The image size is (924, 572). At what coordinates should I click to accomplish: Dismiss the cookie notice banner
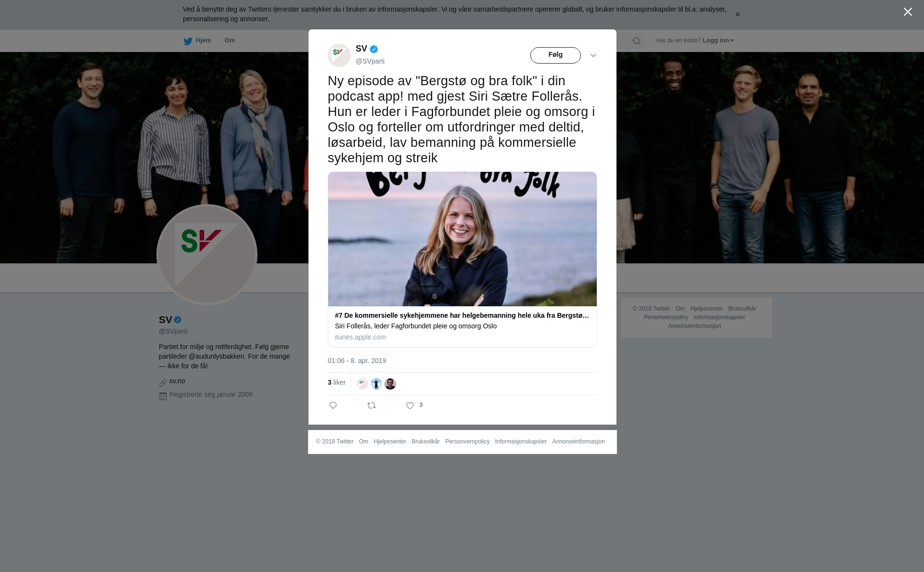[x=737, y=14]
